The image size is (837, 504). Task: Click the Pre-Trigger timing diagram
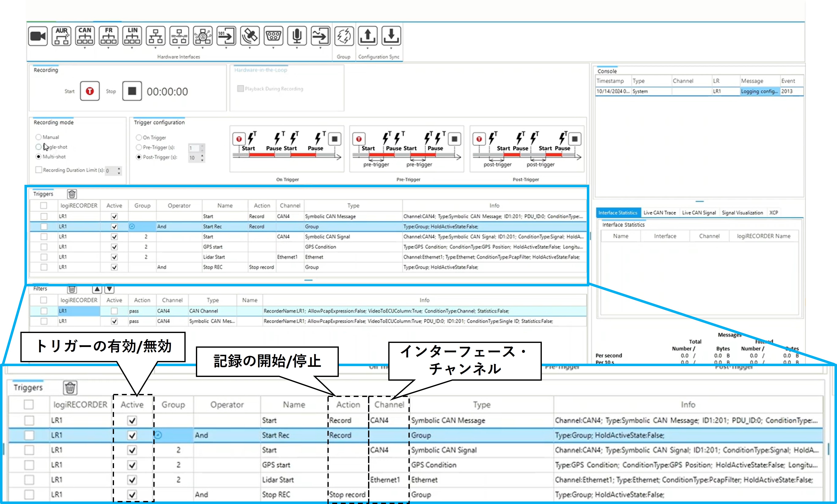pos(407,149)
